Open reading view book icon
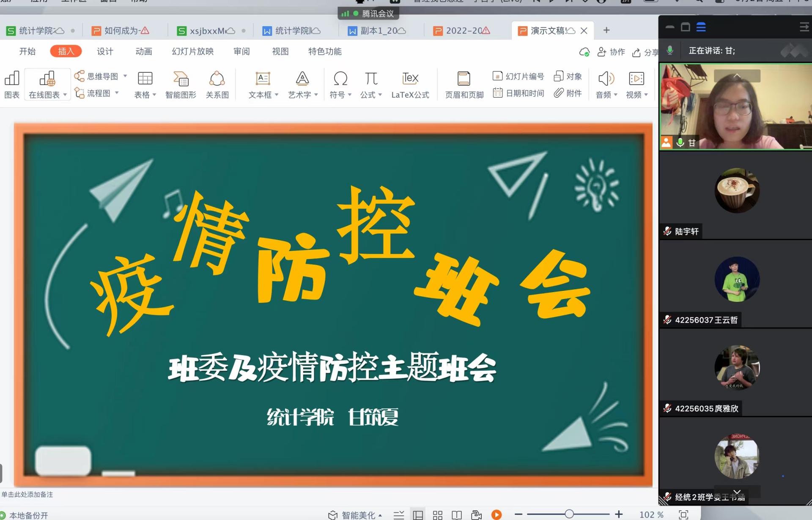 [x=457, y=515]
